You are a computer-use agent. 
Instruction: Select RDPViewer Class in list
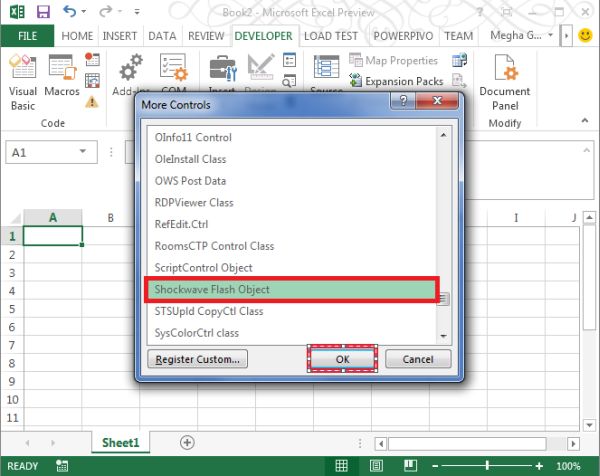coord(291,202)
